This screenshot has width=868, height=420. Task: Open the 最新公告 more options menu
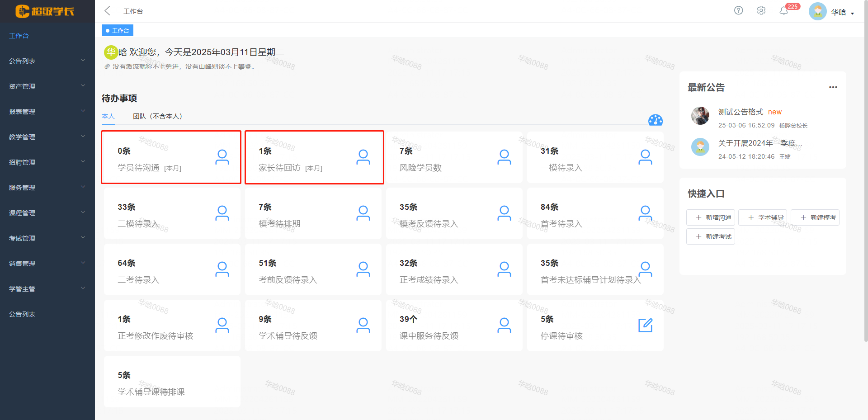(x=834, y=87)
